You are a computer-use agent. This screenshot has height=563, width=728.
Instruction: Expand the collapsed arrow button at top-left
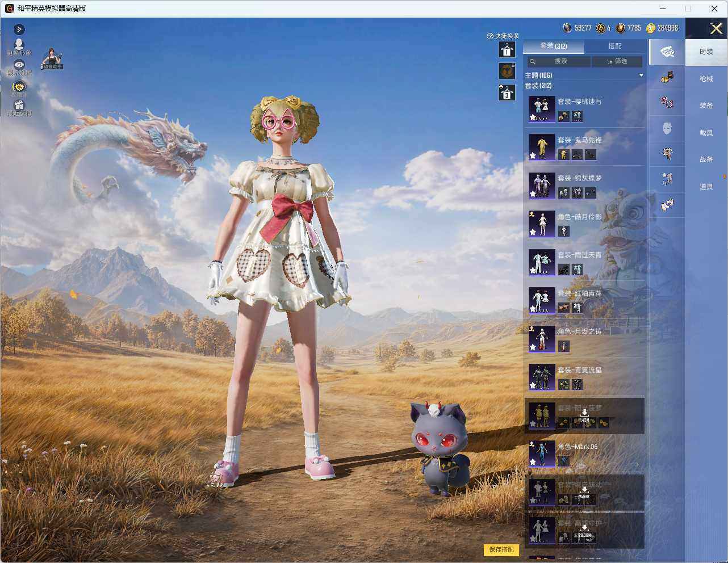coord(19,29)
